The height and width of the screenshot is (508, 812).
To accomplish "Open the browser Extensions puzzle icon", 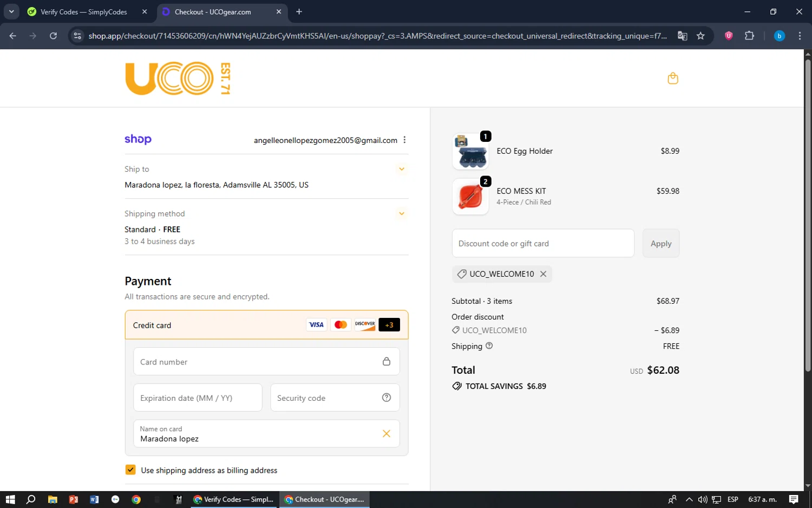I will (749, 36).
